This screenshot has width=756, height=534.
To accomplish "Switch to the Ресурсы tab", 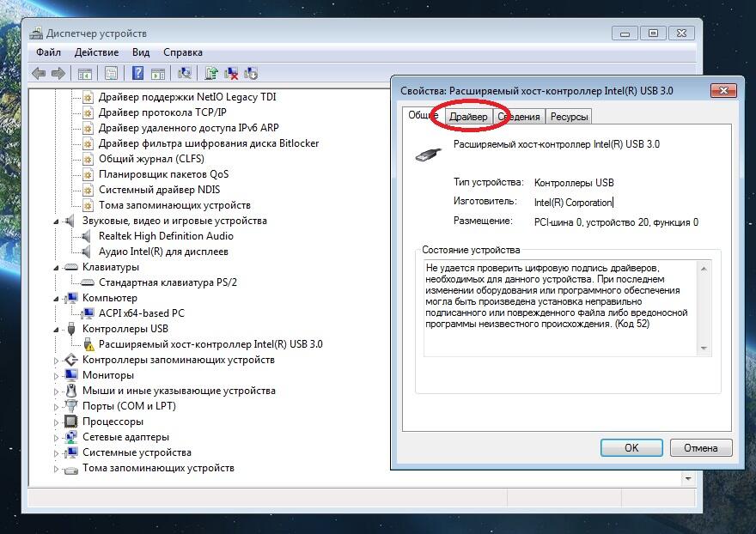I will click(x=569, y=117).
